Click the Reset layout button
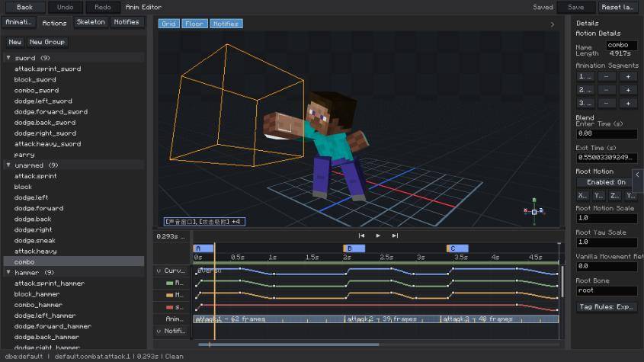 617,7
